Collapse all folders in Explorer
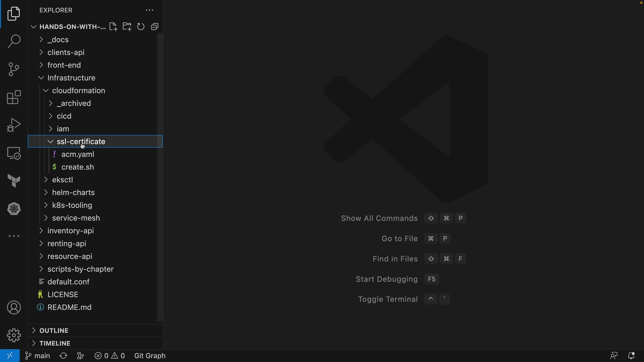Viewport: 644px width, 362px height. (x=155, y=27)
